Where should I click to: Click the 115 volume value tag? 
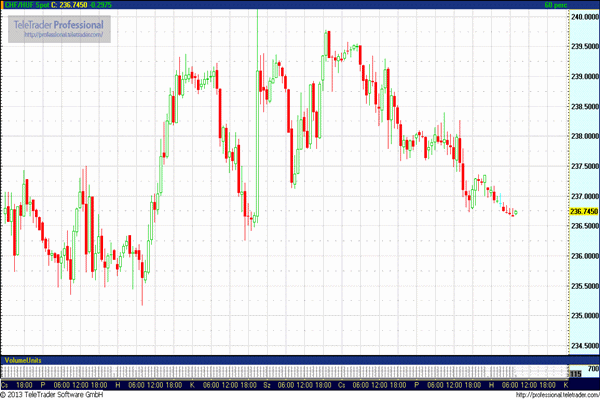click(x=574, y=374)
